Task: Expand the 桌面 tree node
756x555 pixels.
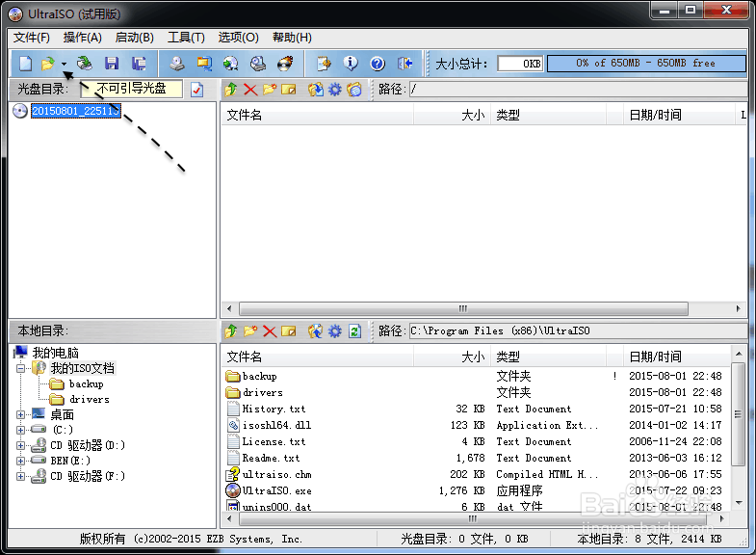Action: pos(20,414)
